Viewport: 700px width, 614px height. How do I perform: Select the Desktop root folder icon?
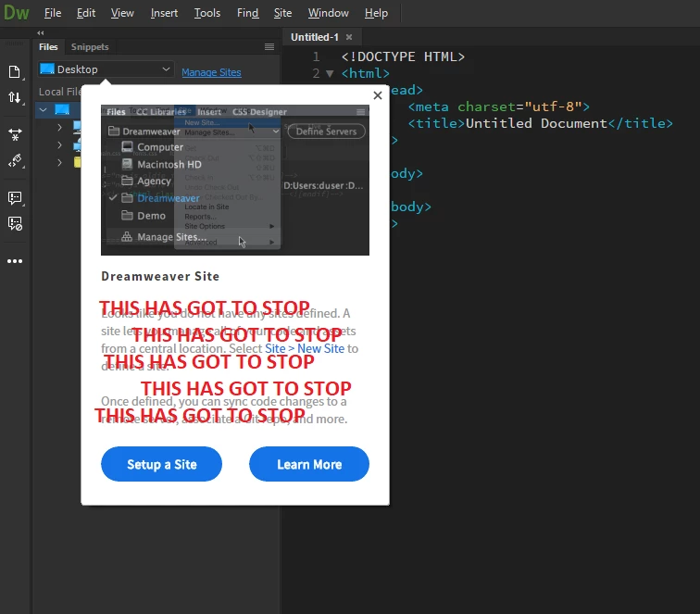coord(62,109)
